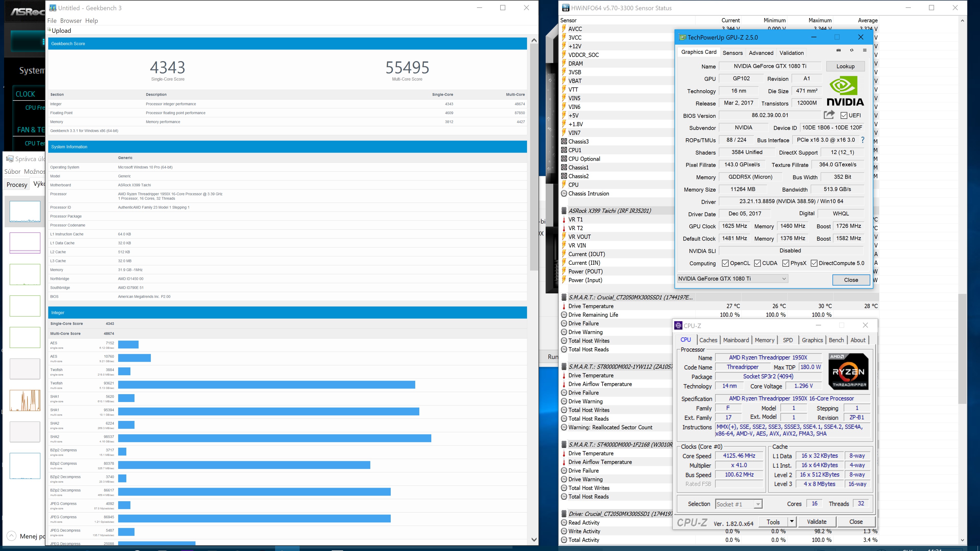Screen dimensions: 980x551
Task: Refresh GPU-Z readings with the refresh icon
Action: 852,50
